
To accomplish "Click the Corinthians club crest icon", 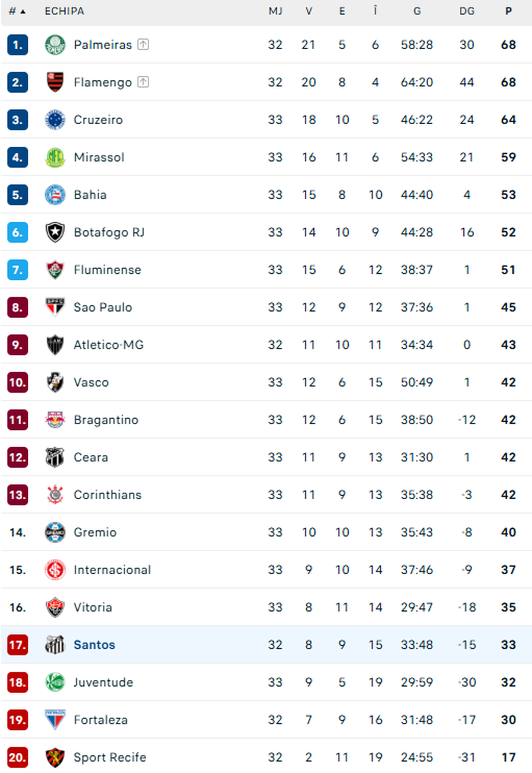I will [55, 495].
